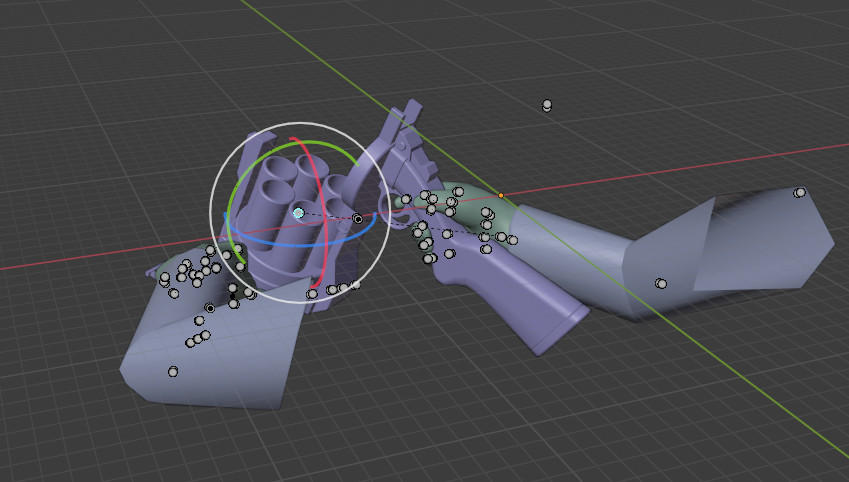The width and height of the screenshot is (849, 482).
Task: Select the bone point at far right sleeve tip
Action: pyautogui.click(x=800, y=192)
